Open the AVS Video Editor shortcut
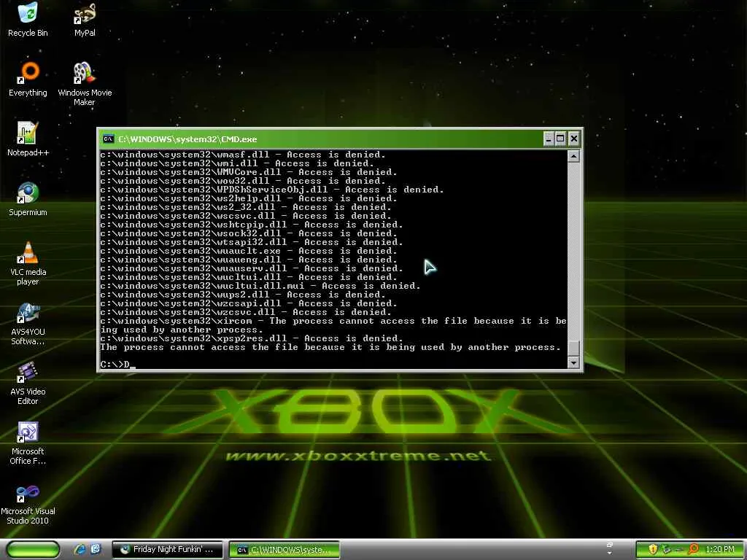This screenshot has height=560, width=747. 28,384
